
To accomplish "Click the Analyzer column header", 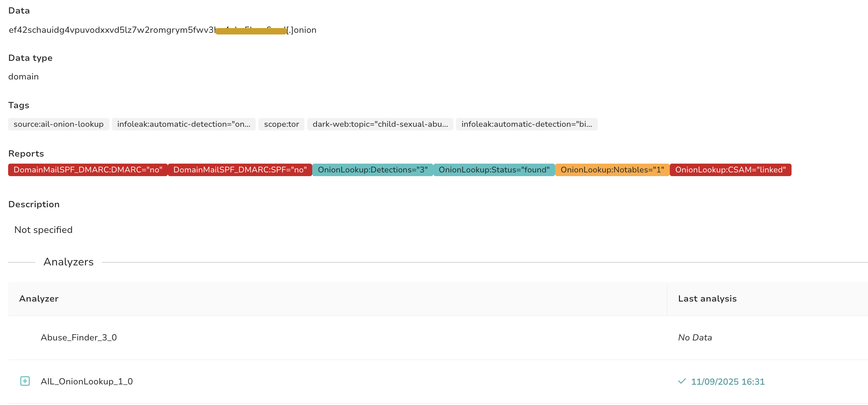I will [39, 299].
